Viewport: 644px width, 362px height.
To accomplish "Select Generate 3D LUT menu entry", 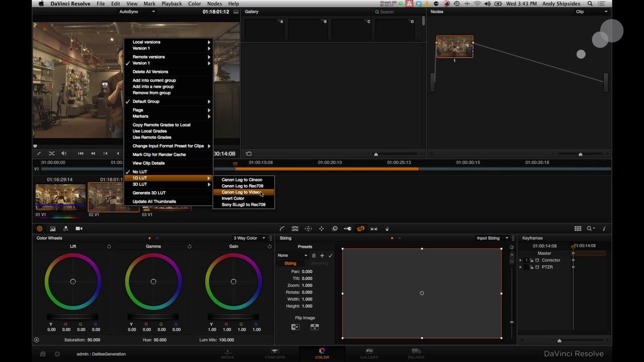I will 169,193.
